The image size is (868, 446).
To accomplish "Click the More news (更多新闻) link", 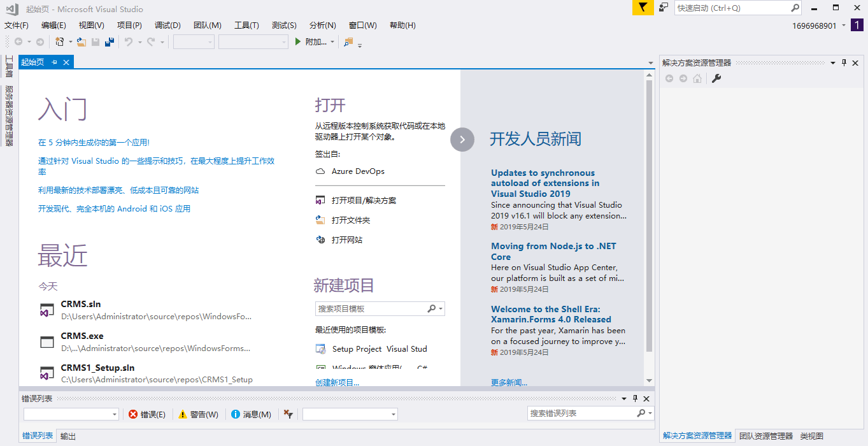I will pos(509,383).
